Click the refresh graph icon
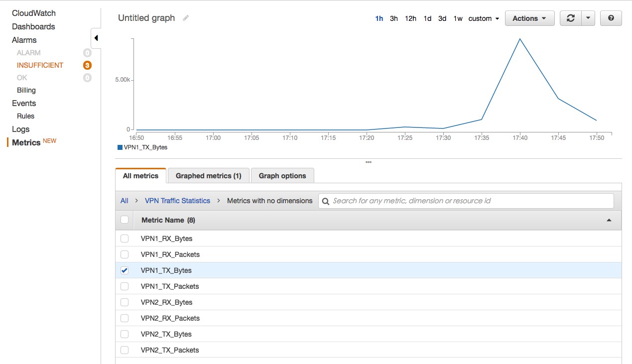 [x=571, y=18]
